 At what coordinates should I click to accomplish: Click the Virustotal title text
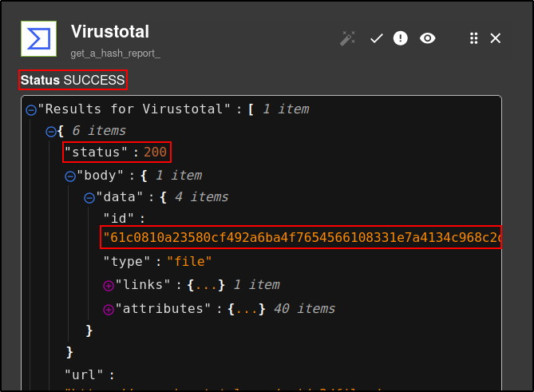coord(110,32)
